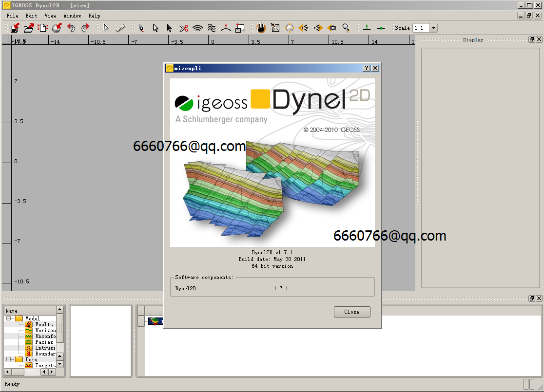This screenshot has width=544, height=392.
Task: Collapse the Model tree node
Action: tap(9, 318)
